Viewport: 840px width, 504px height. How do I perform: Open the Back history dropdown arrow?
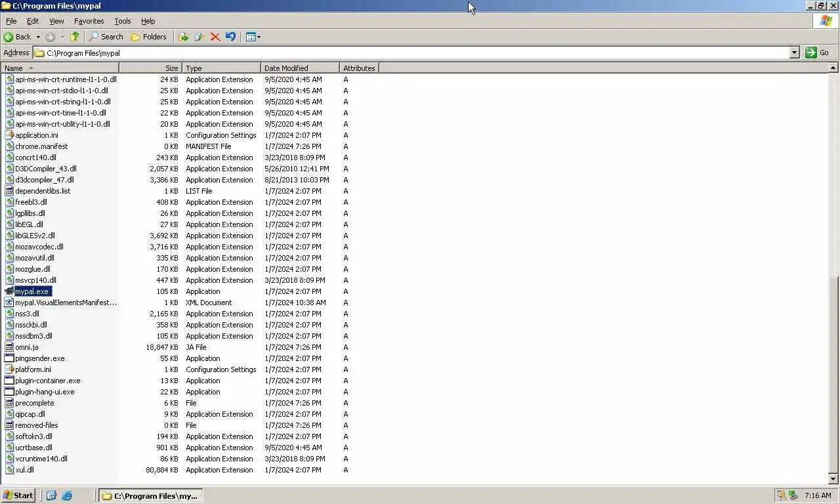coord(38,37)
